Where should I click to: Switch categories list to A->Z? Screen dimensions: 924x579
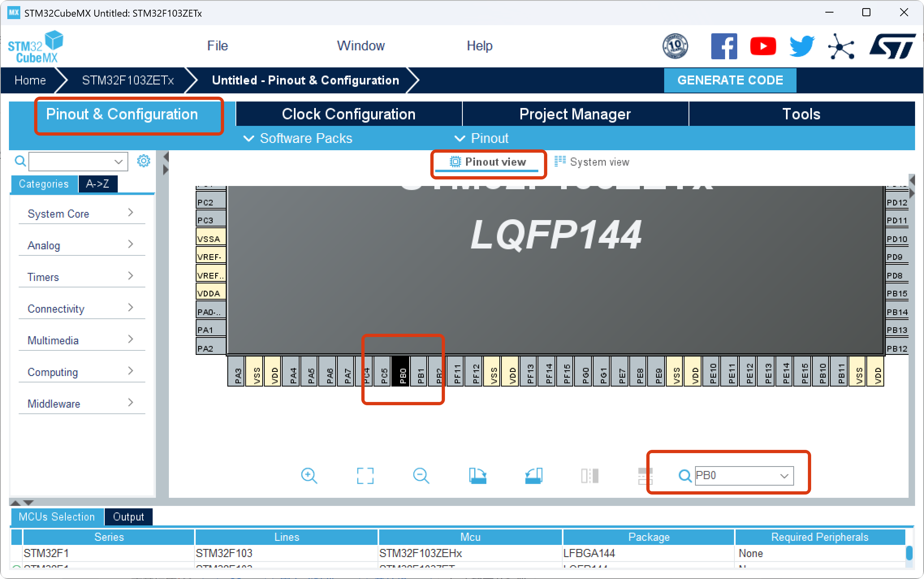pos(97,184)
